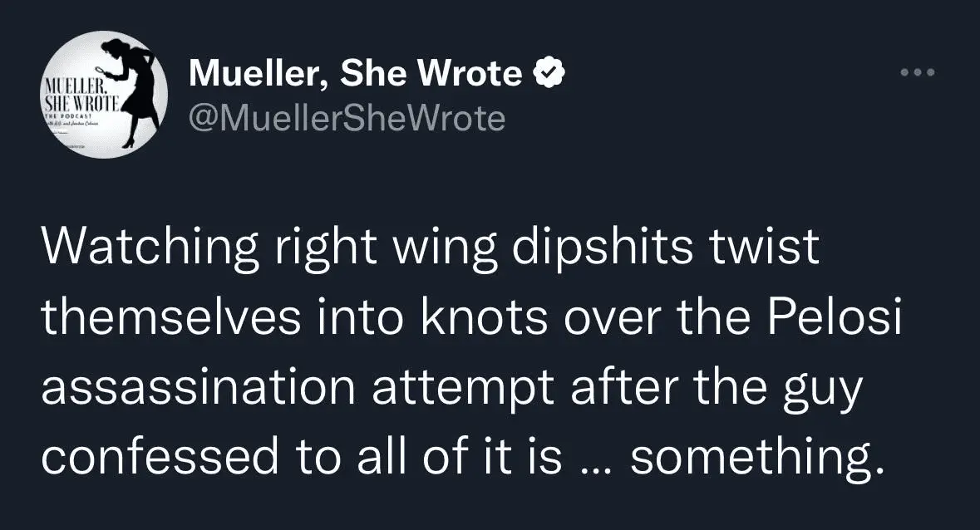The height and width of the screenshot is (530, 980).
Task: Open the @MuellerSheWrote handle link
Action: [347, 119]
